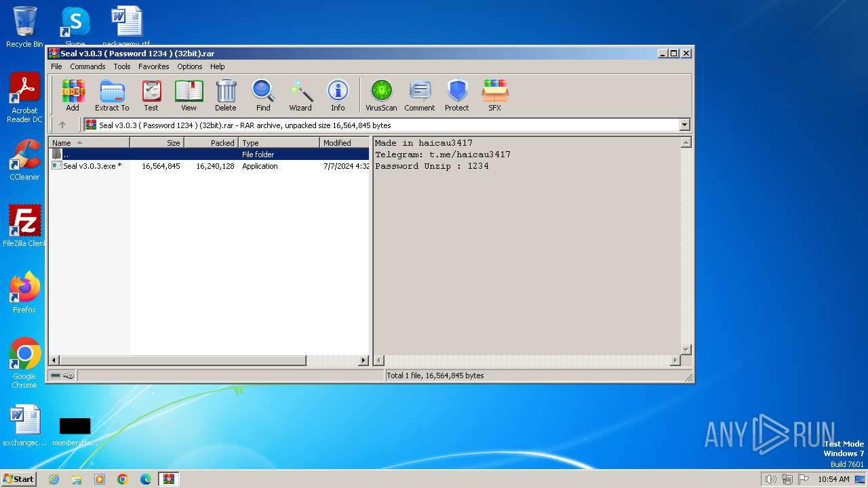Viewport: 868px width, 488px height.
Task: Open the Options menu
Action: coord(190,66)
